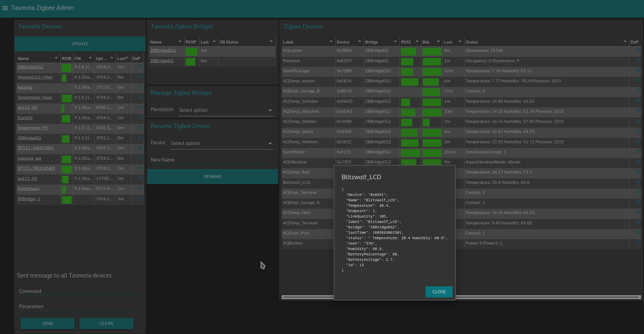Image resolution: width=644 pixels, height=334 pixels.
Task: Remove the AQButton zigbee device
Action: click(638, 243)
